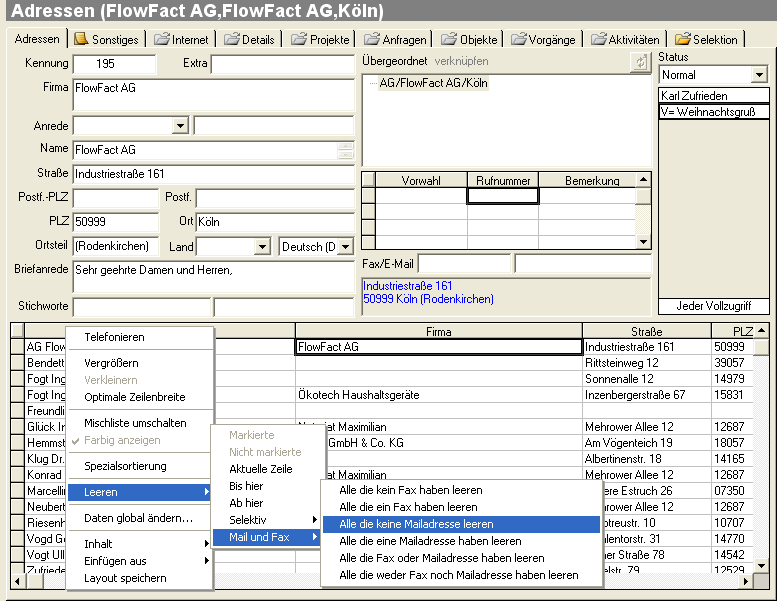Viewport: 777px width, 601px height.
Task: Choose Alle die ein Fax haben leeren
Action: tap(461, 507)
